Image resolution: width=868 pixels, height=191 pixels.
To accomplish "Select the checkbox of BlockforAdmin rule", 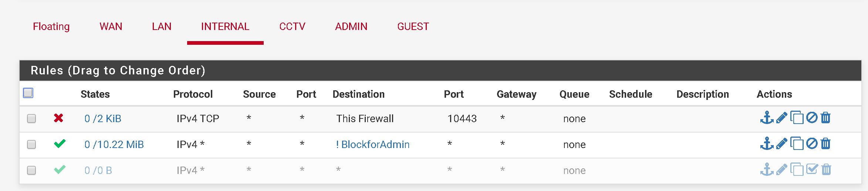I will pyautogui.click(x=31, y=144).
